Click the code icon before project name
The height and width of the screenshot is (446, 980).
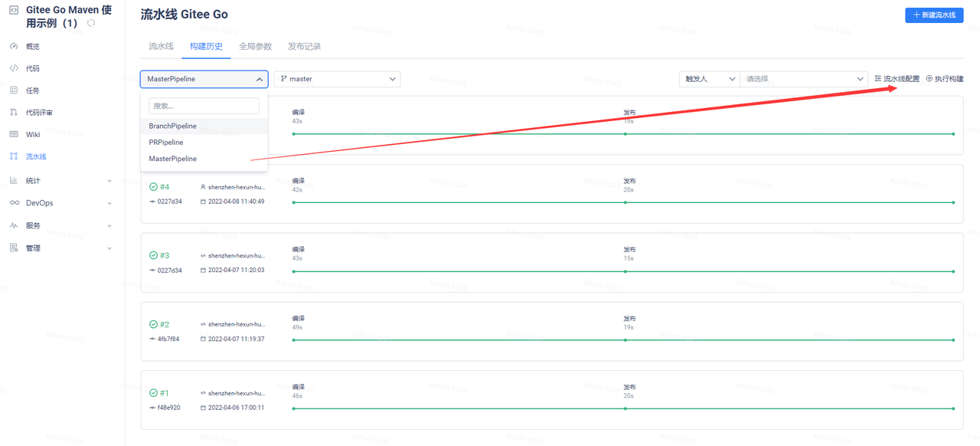14,10
